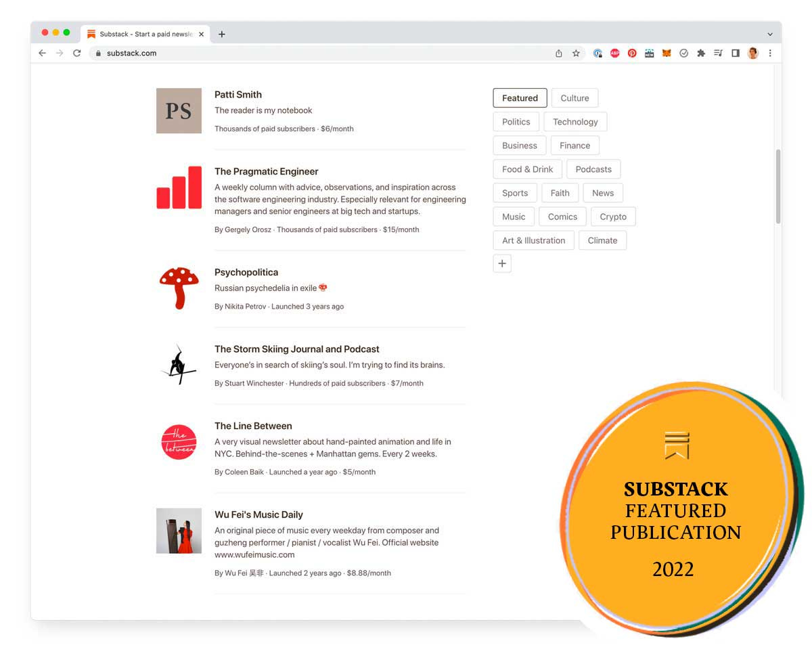Click the Pinterest extension icon
The image size is (812, 660).
632,53
